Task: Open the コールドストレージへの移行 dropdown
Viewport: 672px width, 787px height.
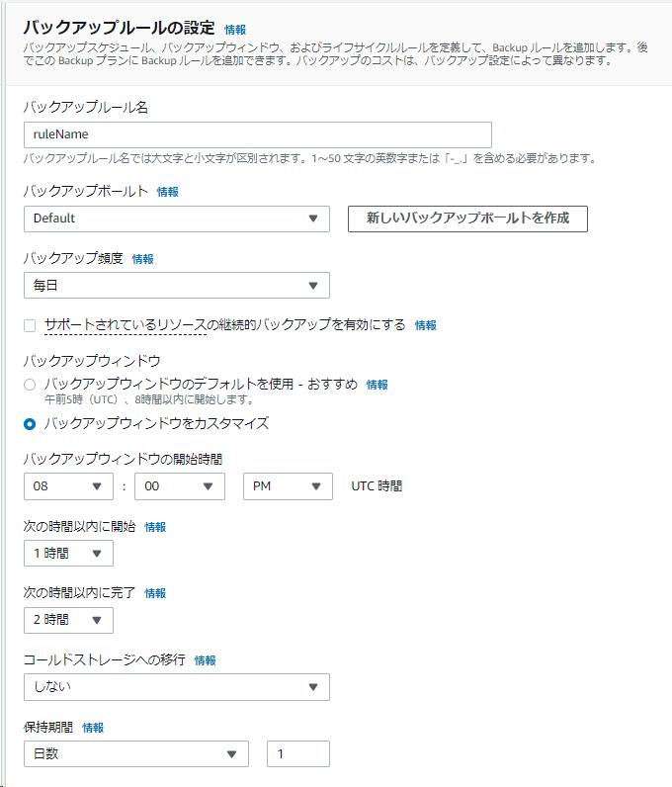Action: pyautogui.click(x=176, y=687)
